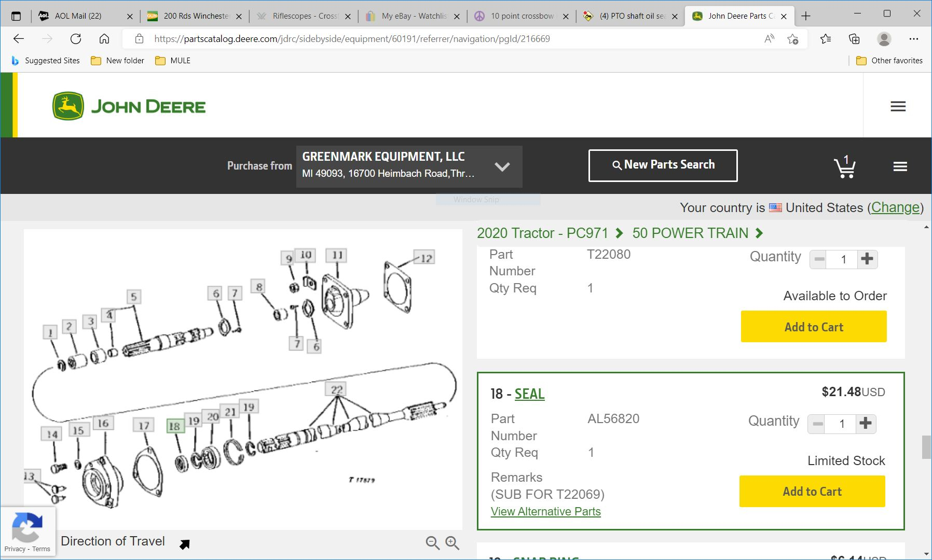
Task: Decrease quantity for SEAL AL56820
Action: pos(817,424)
